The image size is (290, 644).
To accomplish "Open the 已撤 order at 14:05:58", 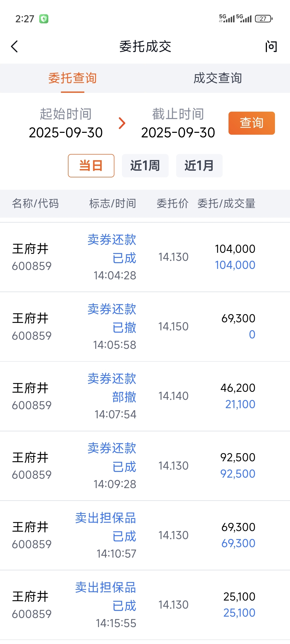I will (145, 327).
